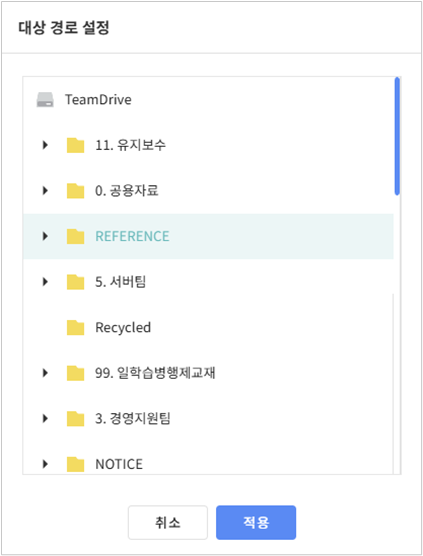Click the blue 적용 apply button
The height and width of the screenshot is (556, 423).
[256, 523]
